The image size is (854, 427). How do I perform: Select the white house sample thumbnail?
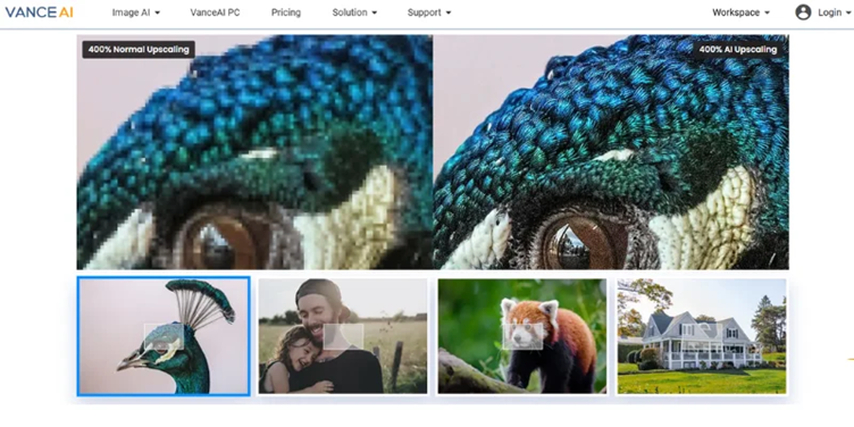tap(702, 336)
